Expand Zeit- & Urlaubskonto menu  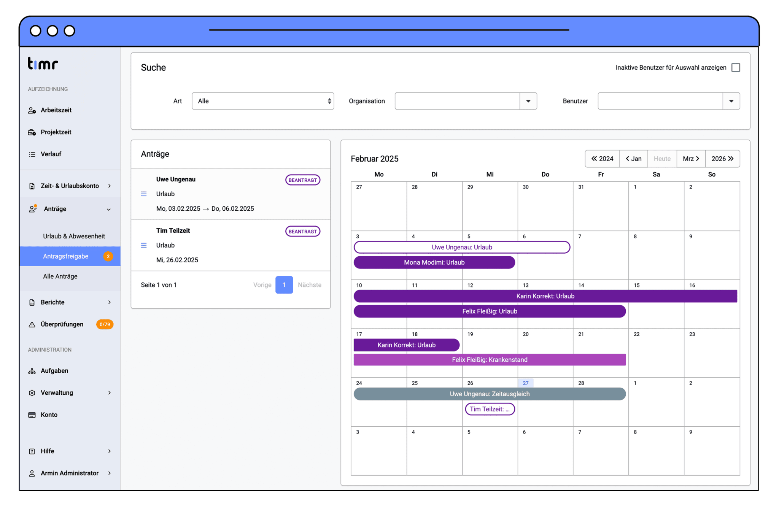(70, 186)
